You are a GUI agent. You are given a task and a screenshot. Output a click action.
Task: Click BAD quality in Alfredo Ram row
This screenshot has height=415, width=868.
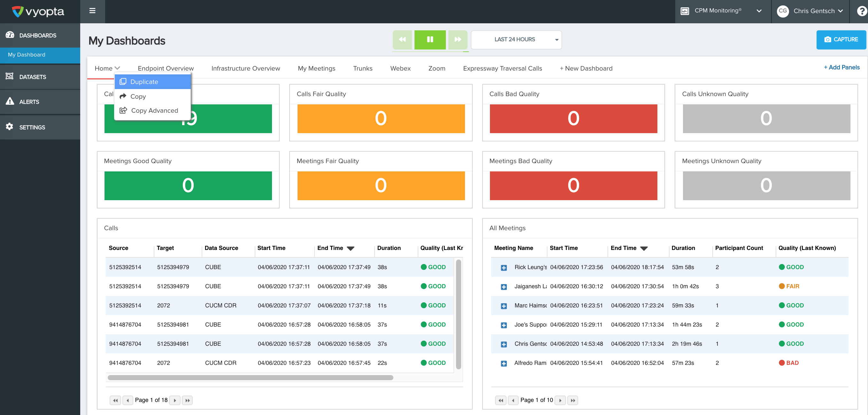coord(788,363)
